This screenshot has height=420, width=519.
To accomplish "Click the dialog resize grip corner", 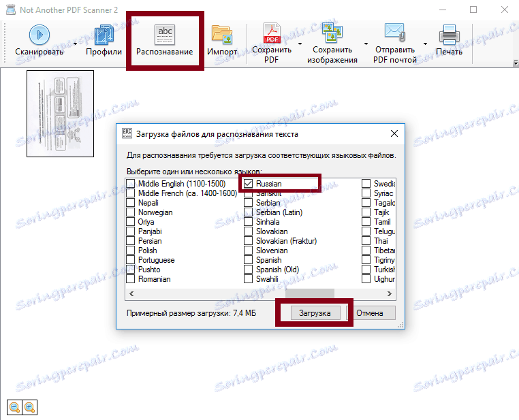I will (x=400, y=325).
